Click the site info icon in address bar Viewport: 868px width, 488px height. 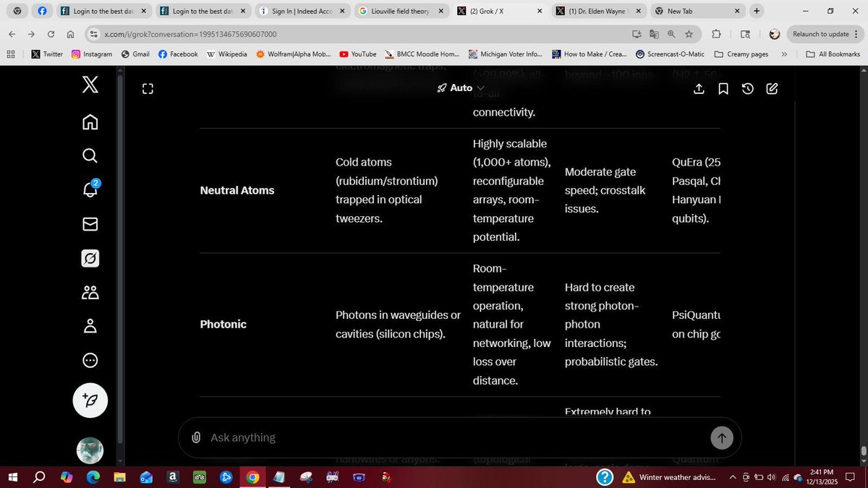click(x=93, y=34)
